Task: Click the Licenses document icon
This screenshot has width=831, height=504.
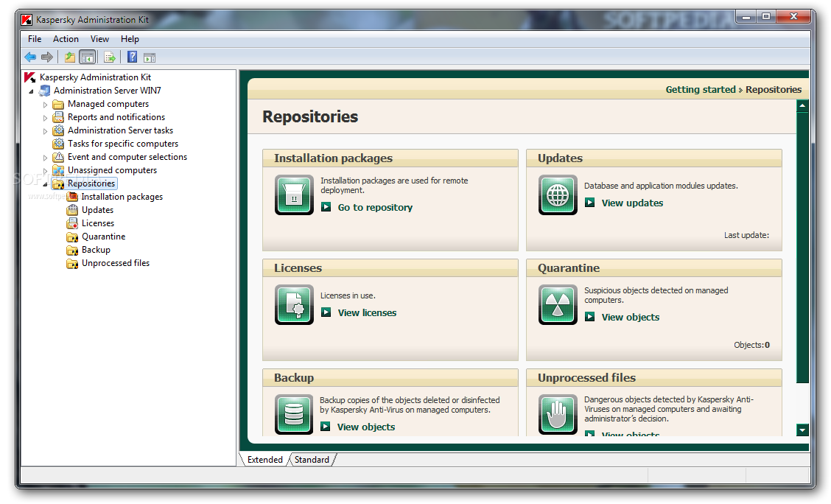Action: click(294, 305)
